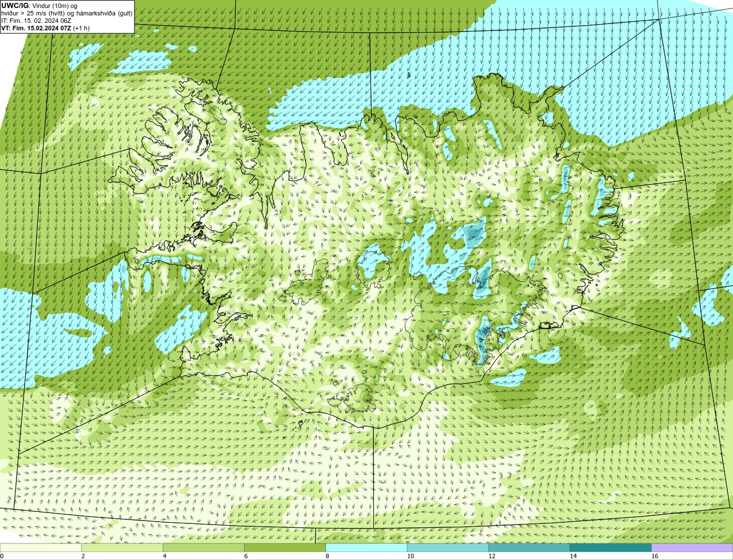Click the legend scale label '2'

click(83, 556)
